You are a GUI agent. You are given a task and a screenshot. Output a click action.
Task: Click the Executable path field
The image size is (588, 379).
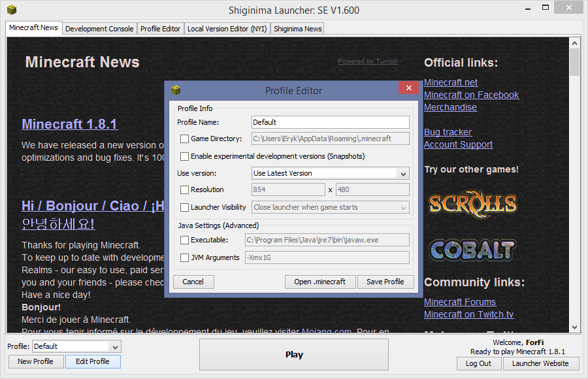327,240
